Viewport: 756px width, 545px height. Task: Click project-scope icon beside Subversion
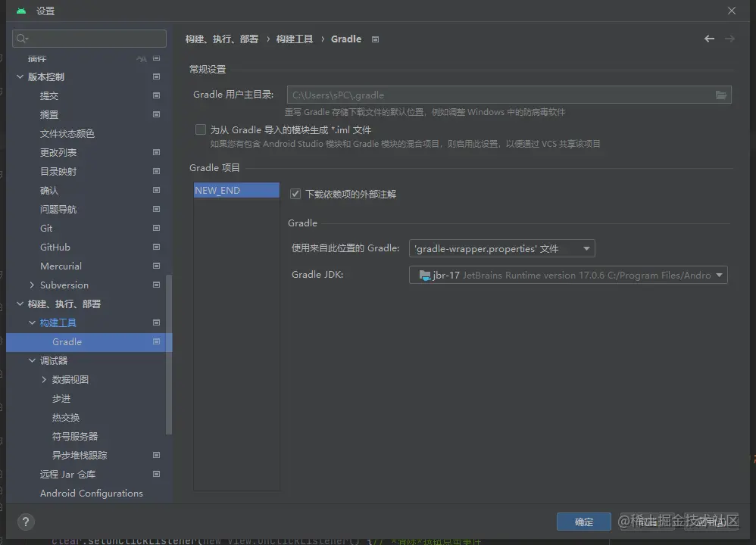[156, 285]
